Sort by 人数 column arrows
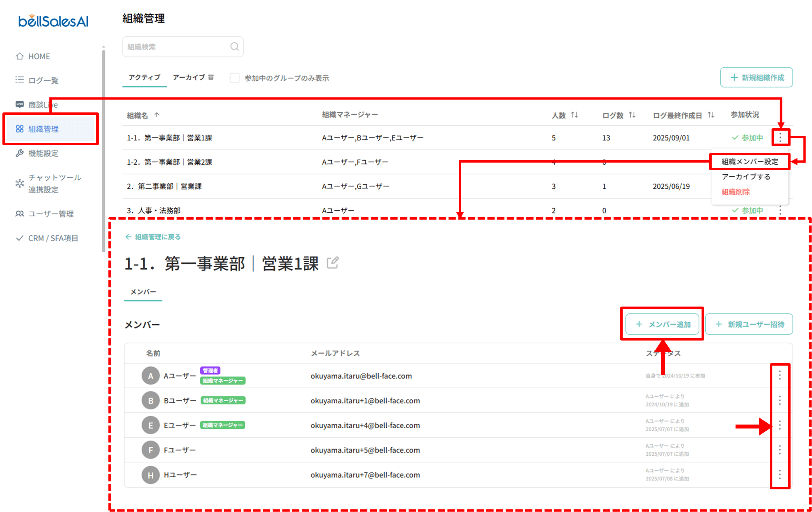 (575, 115)
